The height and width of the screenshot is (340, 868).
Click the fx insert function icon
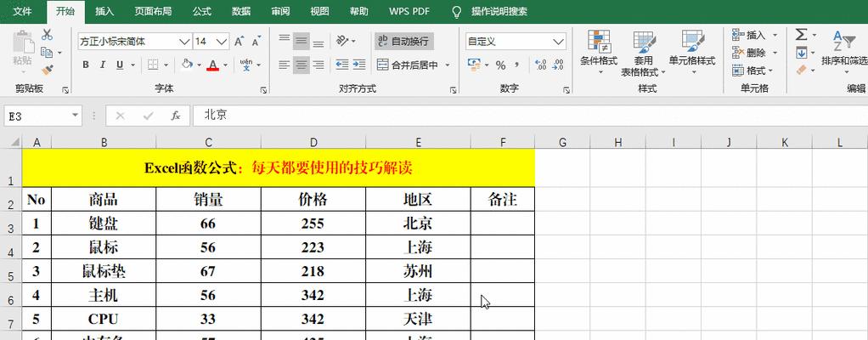point(176,116)
